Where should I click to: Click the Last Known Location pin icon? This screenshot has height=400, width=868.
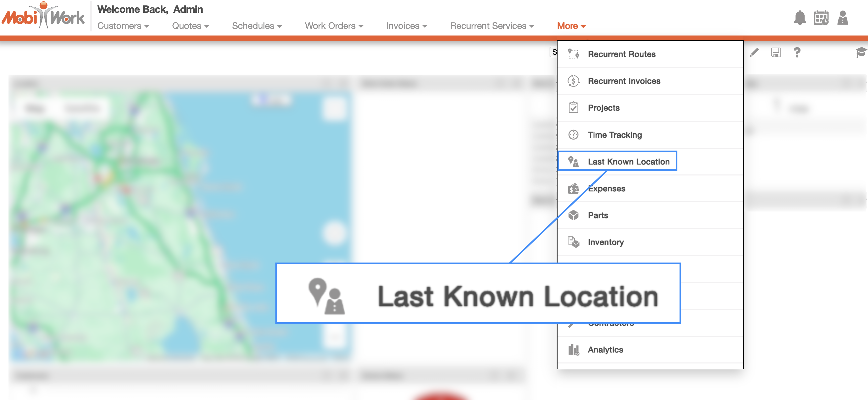573,161
